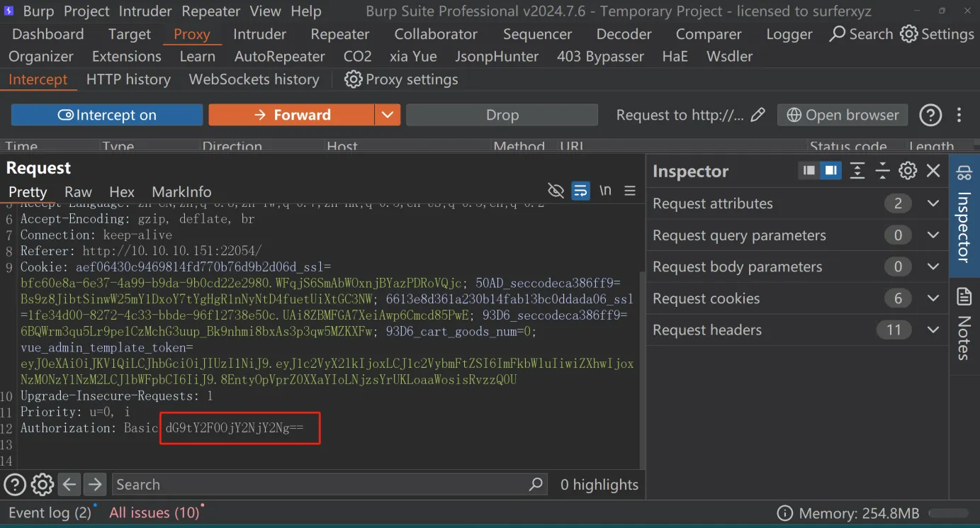
Task: Open the 403 Bypasser extension tab
Action: click(600, 56)
